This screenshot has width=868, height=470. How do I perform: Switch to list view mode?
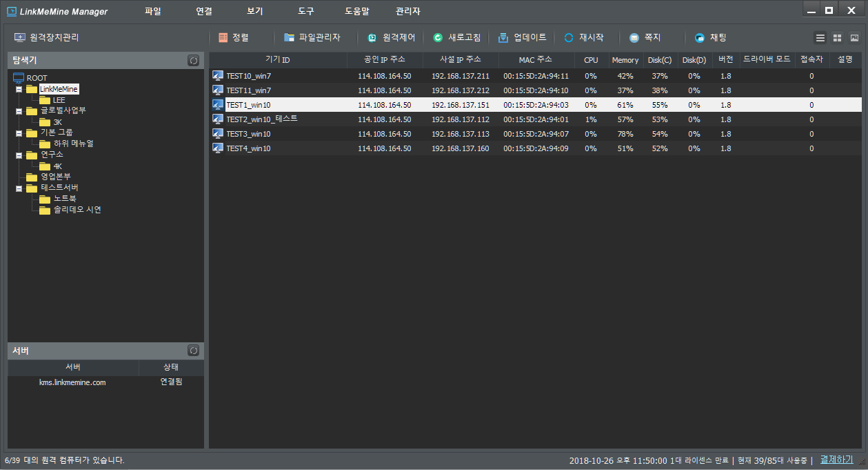click(820, 38)
